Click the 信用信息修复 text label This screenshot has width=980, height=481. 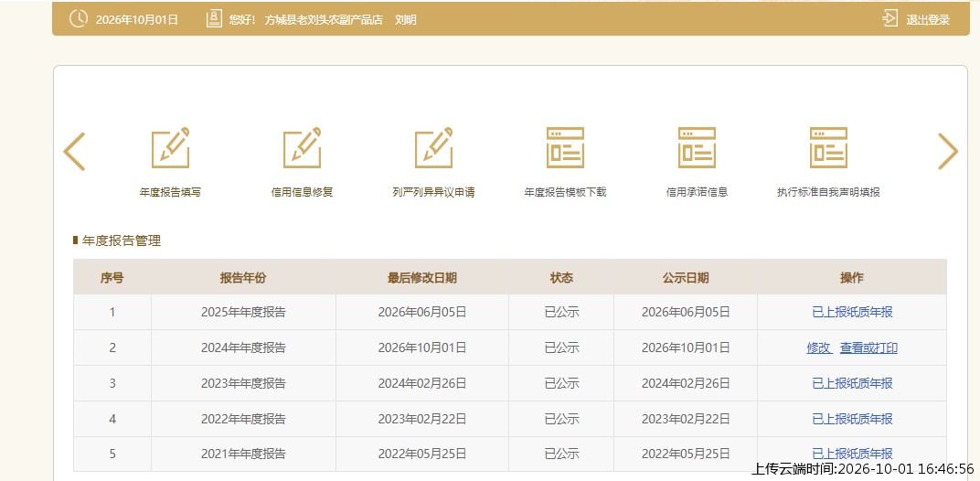click(x=302, y=193)
